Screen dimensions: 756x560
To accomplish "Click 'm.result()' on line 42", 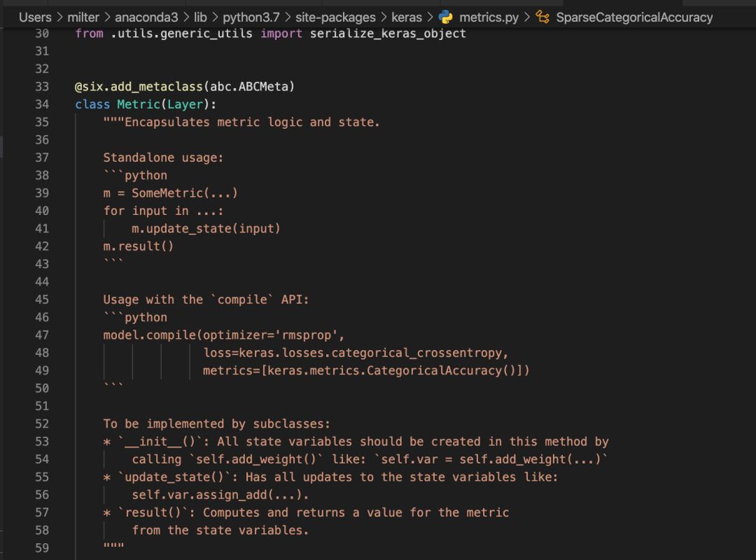I will 139,246.
